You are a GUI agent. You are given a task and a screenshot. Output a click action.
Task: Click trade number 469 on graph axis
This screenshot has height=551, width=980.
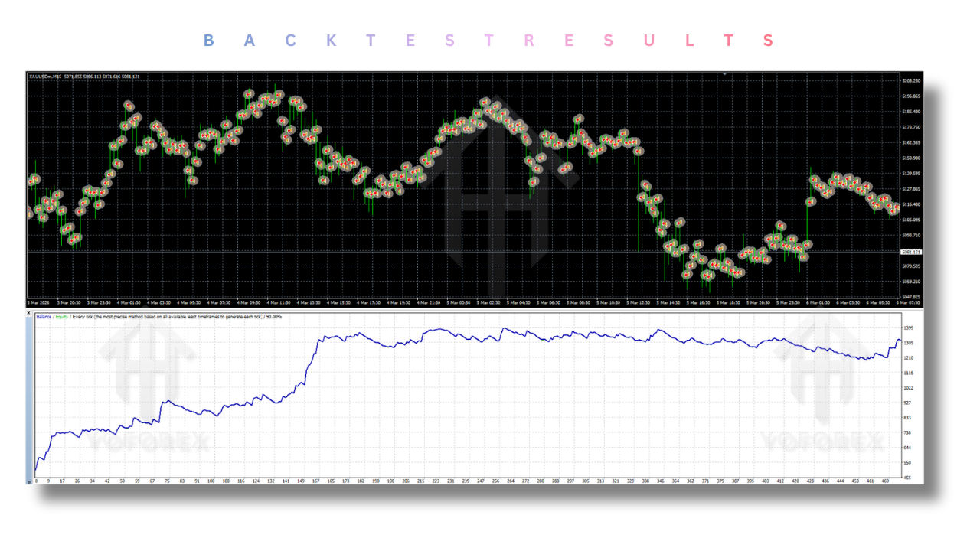click(884, 481)
